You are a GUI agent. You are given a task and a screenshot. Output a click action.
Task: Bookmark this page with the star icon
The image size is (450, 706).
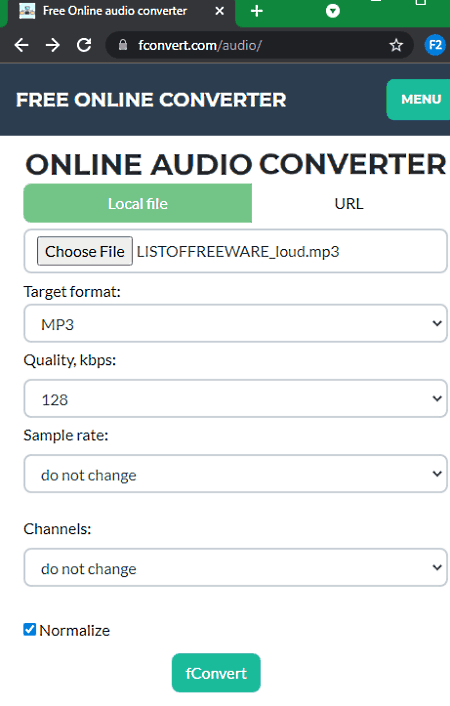(x=396, y=45)
